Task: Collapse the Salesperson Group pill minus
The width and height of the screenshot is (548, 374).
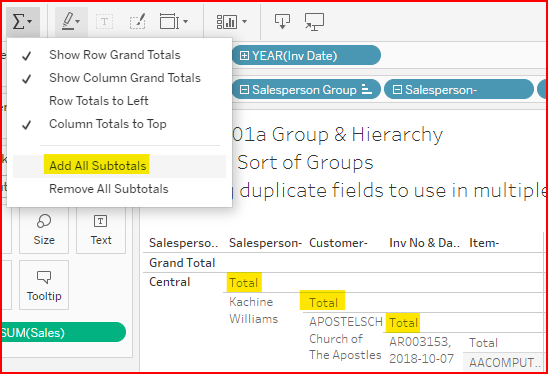Action: click(x=244, y=90)
